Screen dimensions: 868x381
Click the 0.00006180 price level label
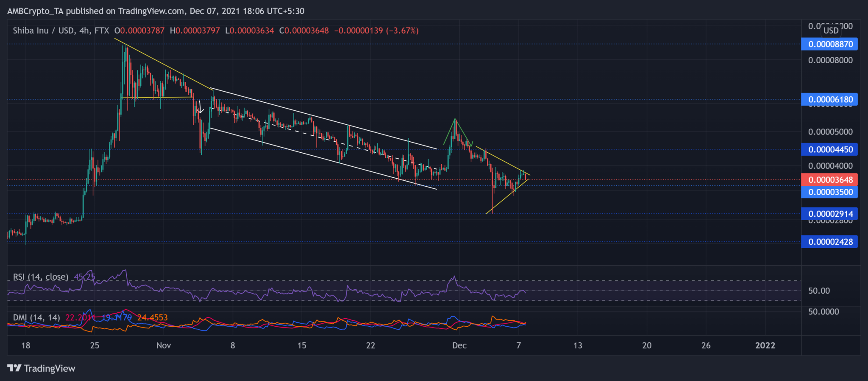point(829,99)
